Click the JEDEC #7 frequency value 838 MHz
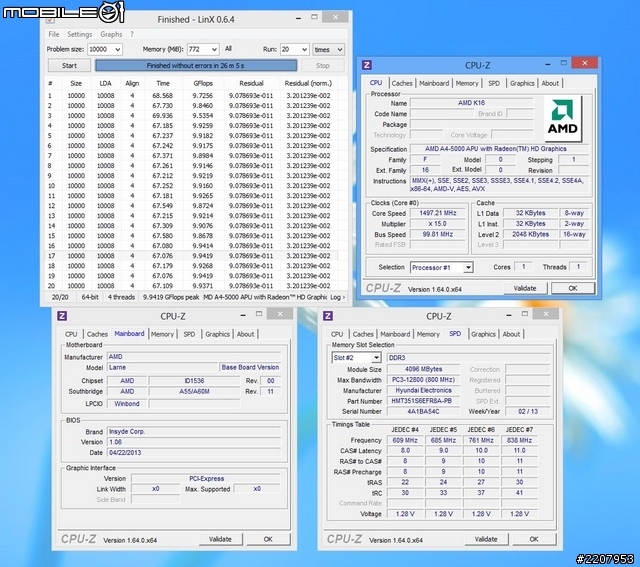Image resolution: width=640 pixels, height=567 pixels. tap(519, 440)
